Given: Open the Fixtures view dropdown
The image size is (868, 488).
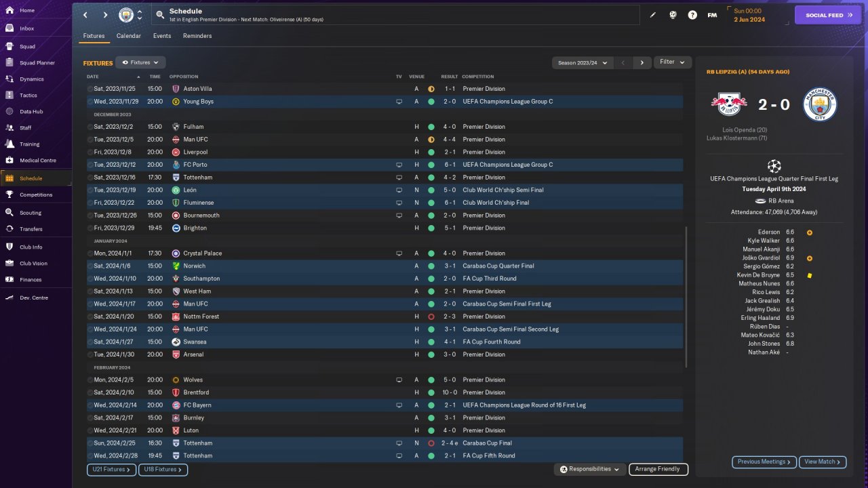Looking at the screenshot, I should click(140, 62).
